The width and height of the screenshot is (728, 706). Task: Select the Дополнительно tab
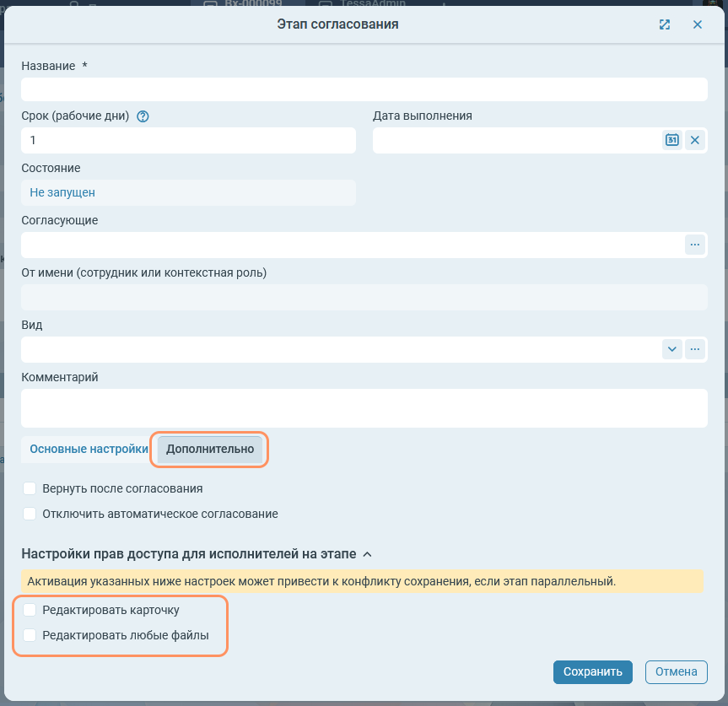click(210, 450)
